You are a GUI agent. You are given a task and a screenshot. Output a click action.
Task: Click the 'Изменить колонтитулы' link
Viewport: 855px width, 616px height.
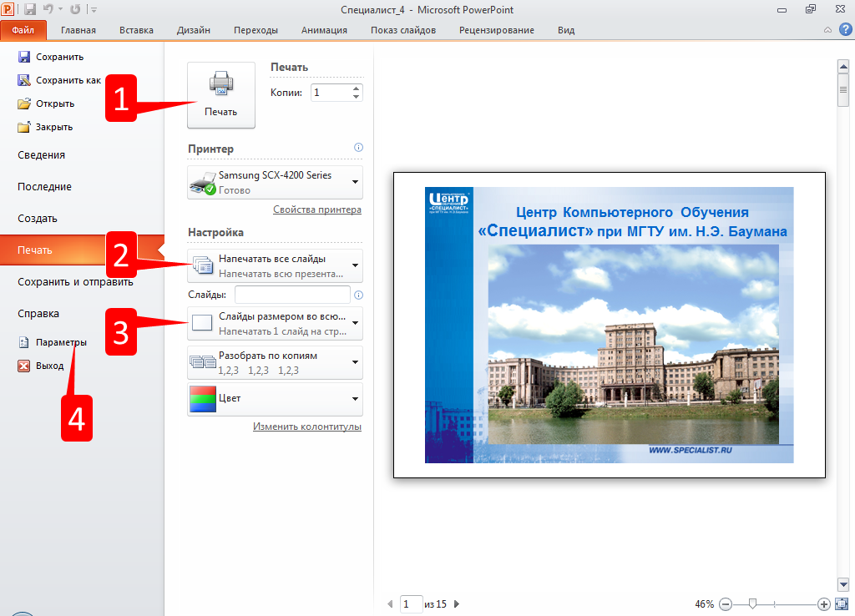[x=306, y=427]
